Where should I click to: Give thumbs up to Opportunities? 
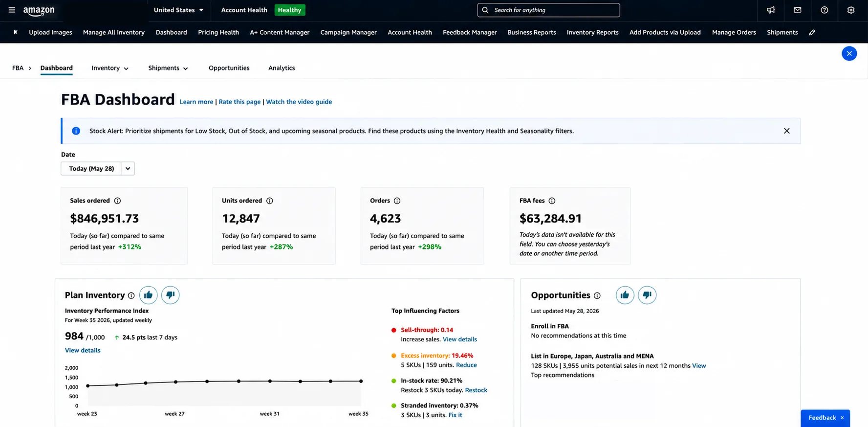coord(625,295)
